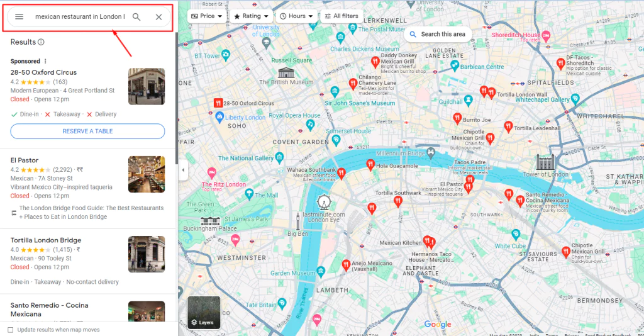Open the Tortilla London Bridge result

point(46,240)
